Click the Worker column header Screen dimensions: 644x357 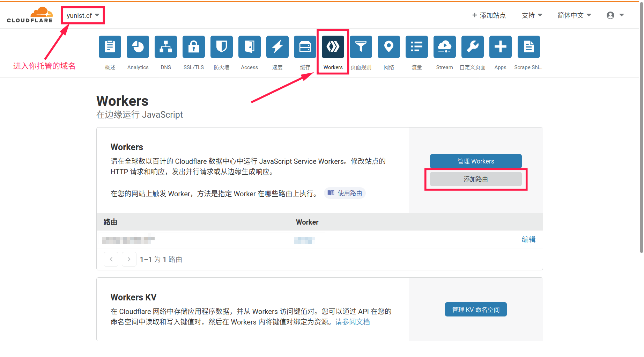tap(307, 222)
